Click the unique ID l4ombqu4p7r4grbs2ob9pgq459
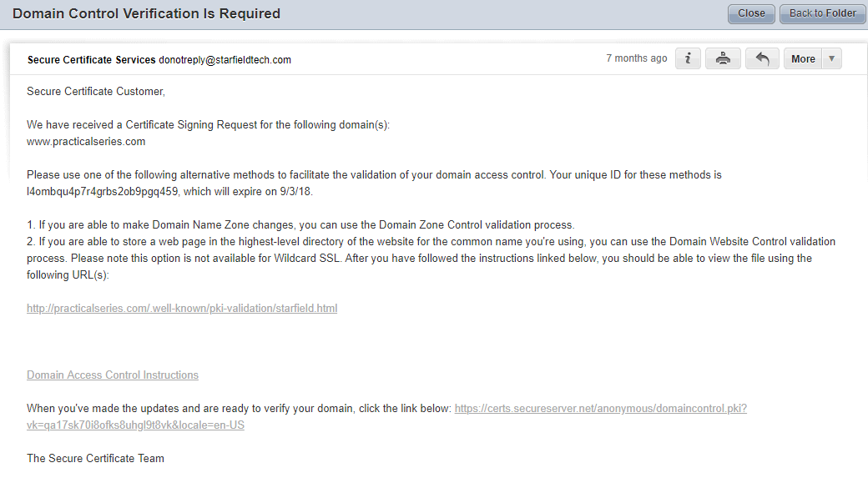The width and height of the screenshot is (868, 478). pyautogui.click(x=102, y=191)
